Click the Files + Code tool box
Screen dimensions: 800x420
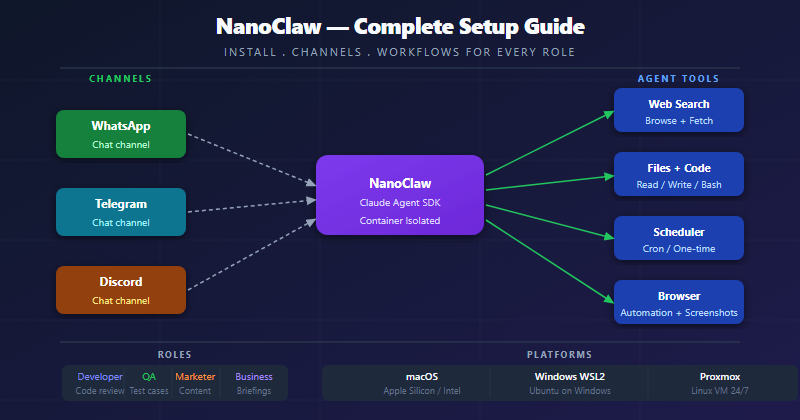pos(679,174)
